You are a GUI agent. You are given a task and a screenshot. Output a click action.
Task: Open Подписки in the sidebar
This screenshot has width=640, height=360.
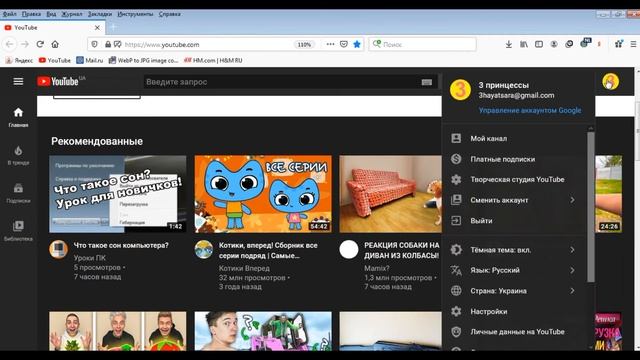pyautogui.click(x=18, y=193)
